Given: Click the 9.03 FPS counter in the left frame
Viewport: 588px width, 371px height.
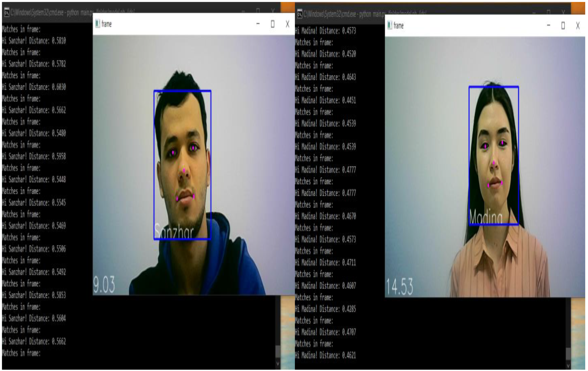Looking at the screenshot, I should [104, 285].
